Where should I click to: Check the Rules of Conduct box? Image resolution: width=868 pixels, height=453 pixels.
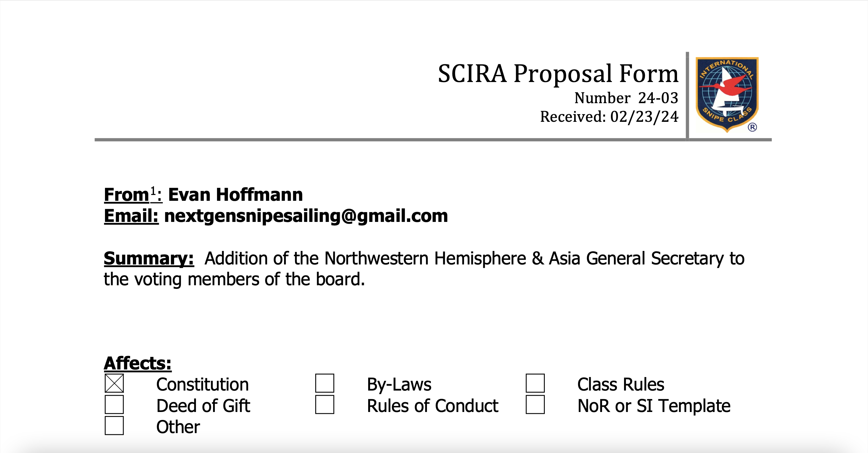point(325,404)
